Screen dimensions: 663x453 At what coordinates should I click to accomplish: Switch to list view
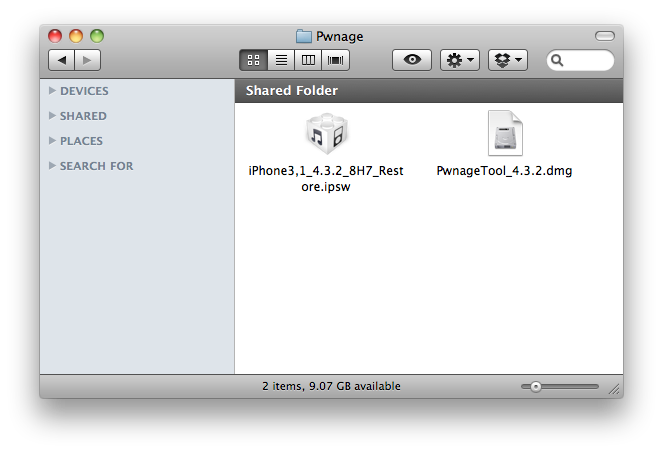pos(281,61)
